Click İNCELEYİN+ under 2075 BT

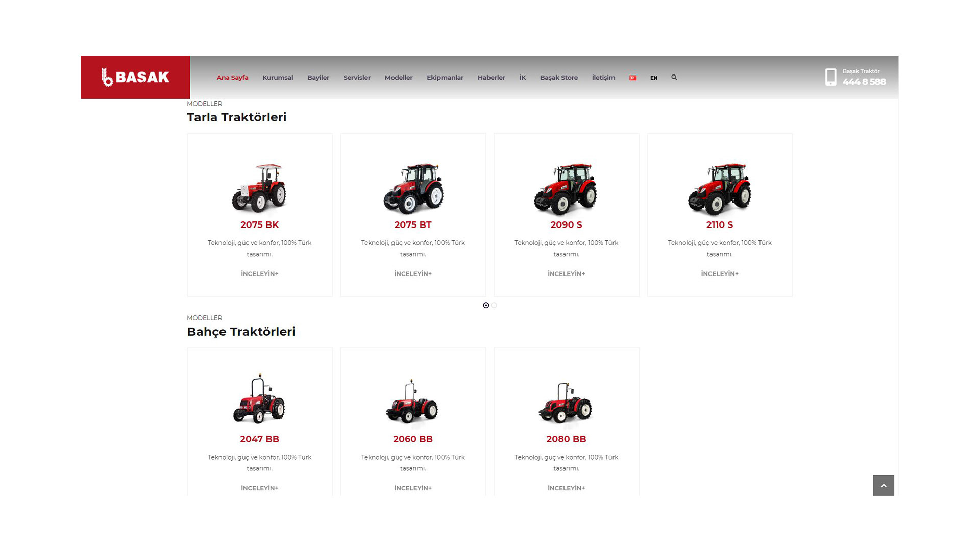[x=412, y=274]
